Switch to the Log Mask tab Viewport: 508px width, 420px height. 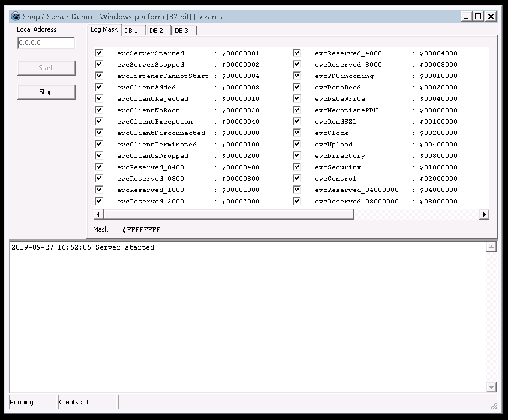[x=104, y=30]
